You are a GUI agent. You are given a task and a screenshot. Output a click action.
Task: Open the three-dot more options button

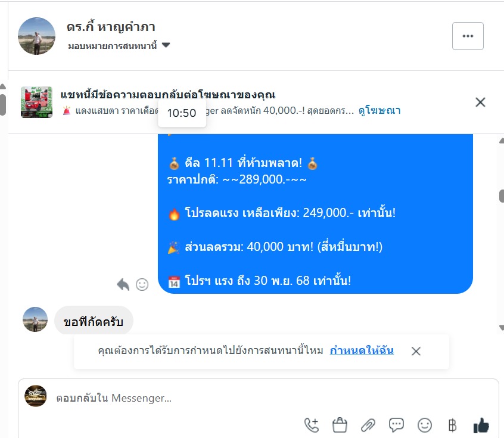pyautogui.click(x=468, y=36)
